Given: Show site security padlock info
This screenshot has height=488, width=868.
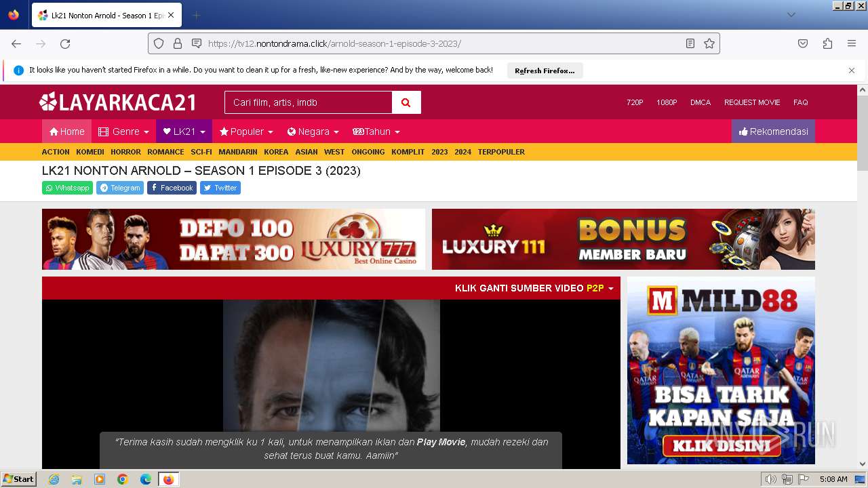Looking at the screenshot, I should coord(178,43).
